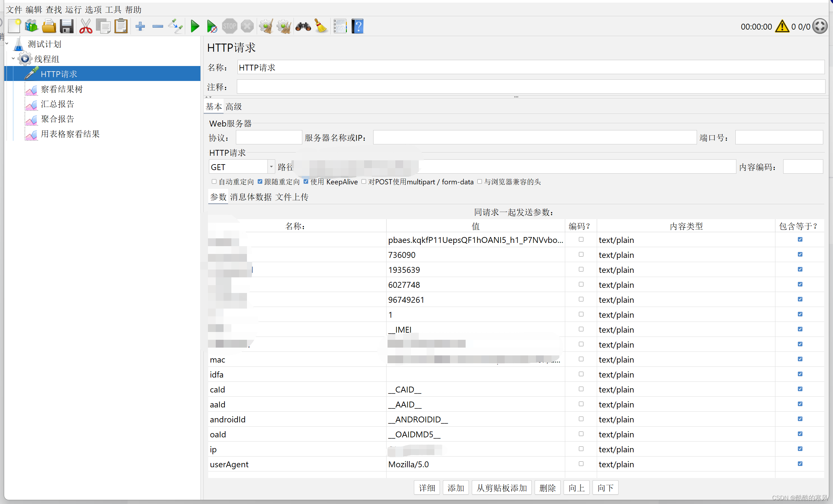Click Start no pauses icon

pos(212,26)
